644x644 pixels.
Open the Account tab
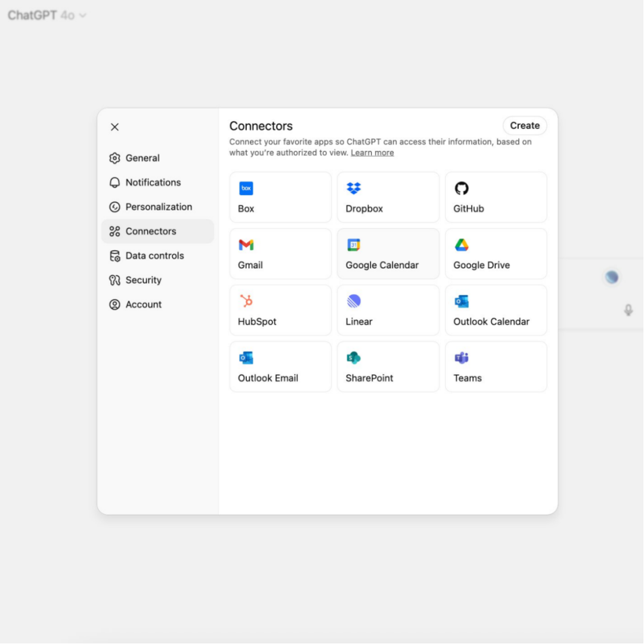tap(157, 304)
